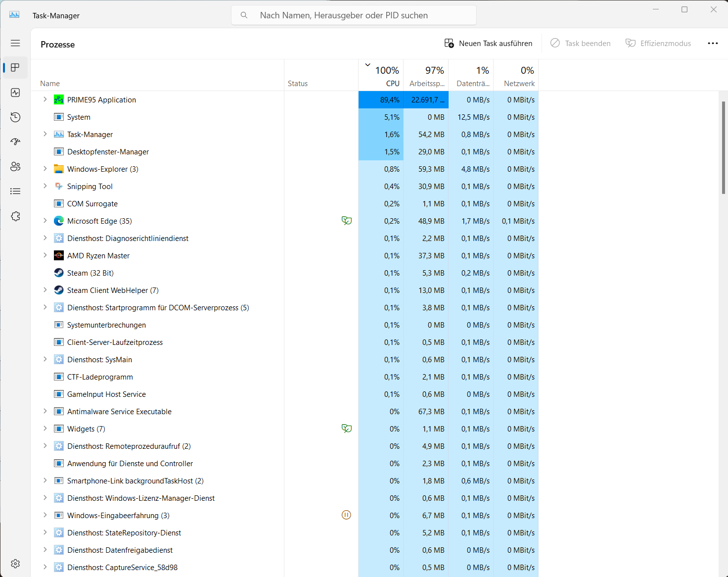Sort by the Netzwerk column header
The image size is (728, 577).
point(516,75)
